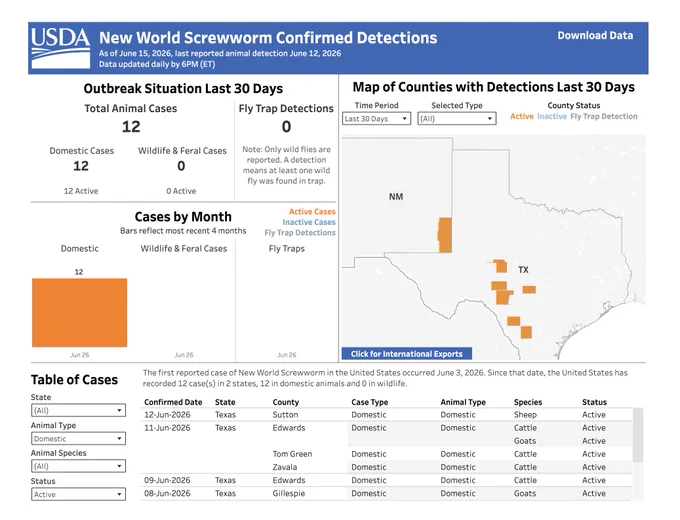Click the eastern orange Texas county near TX label
Screen dimensions: 680x520
coord(529,289)
